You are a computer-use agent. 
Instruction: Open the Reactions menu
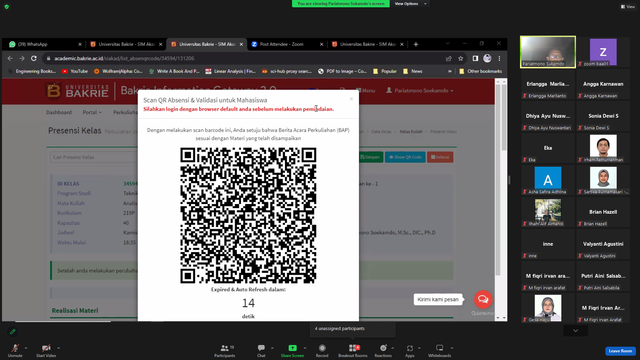[x=383, y=350]
